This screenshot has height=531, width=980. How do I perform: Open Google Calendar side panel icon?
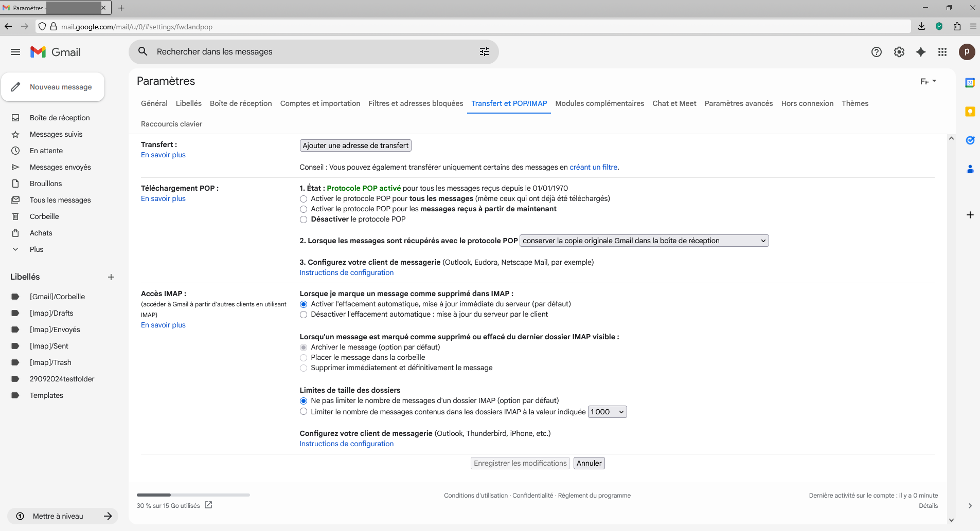click(970, 83)
